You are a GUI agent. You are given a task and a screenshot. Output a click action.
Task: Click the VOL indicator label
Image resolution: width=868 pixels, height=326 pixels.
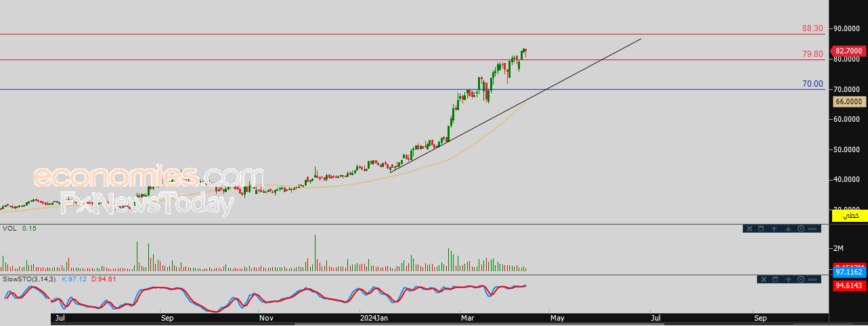click(9, 229)
